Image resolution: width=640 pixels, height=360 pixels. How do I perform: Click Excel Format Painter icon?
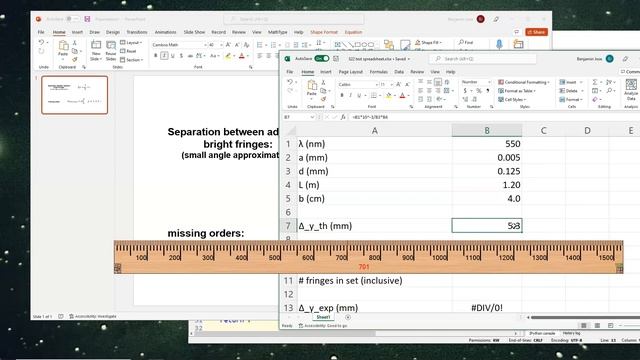[x=323, y=99]
